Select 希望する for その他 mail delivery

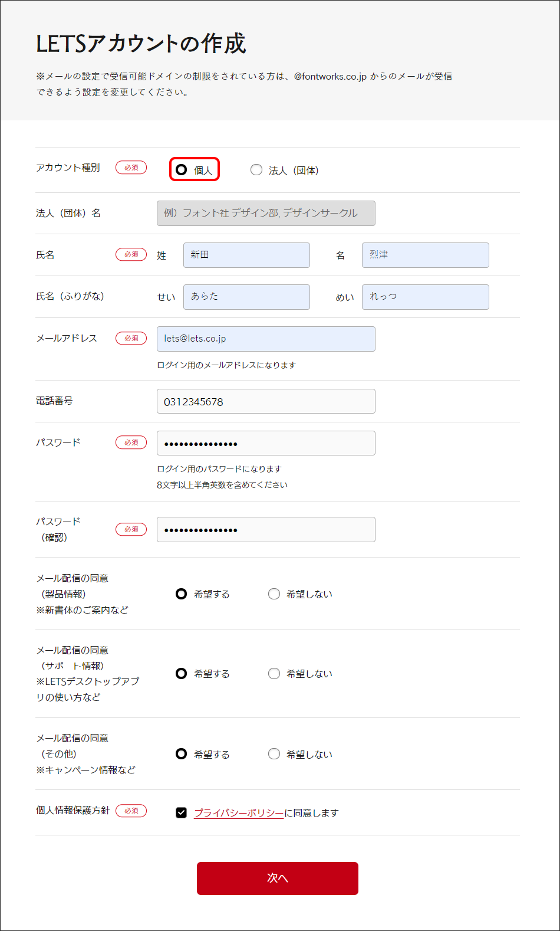pos(182,754)
